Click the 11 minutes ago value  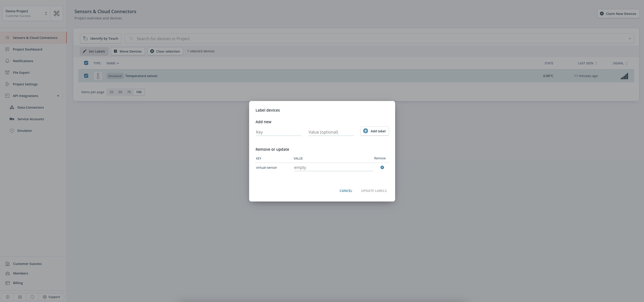point(586,76)
